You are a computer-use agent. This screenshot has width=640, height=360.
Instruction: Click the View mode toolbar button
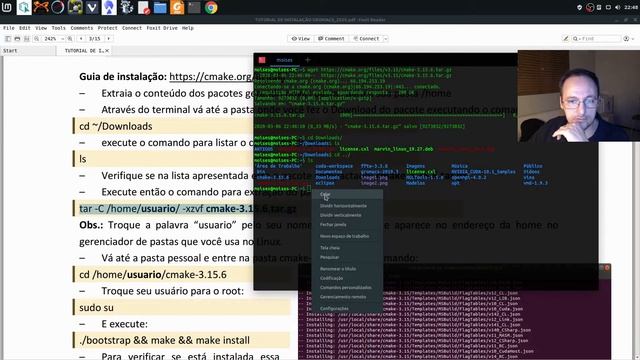pos(300,39)
